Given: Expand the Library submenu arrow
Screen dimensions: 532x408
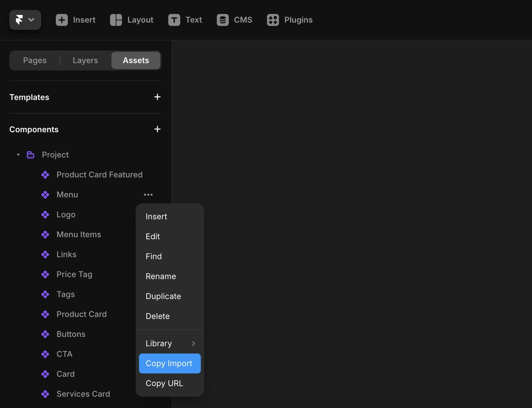Looking at the screenshot, I should (x=194, y=344).
